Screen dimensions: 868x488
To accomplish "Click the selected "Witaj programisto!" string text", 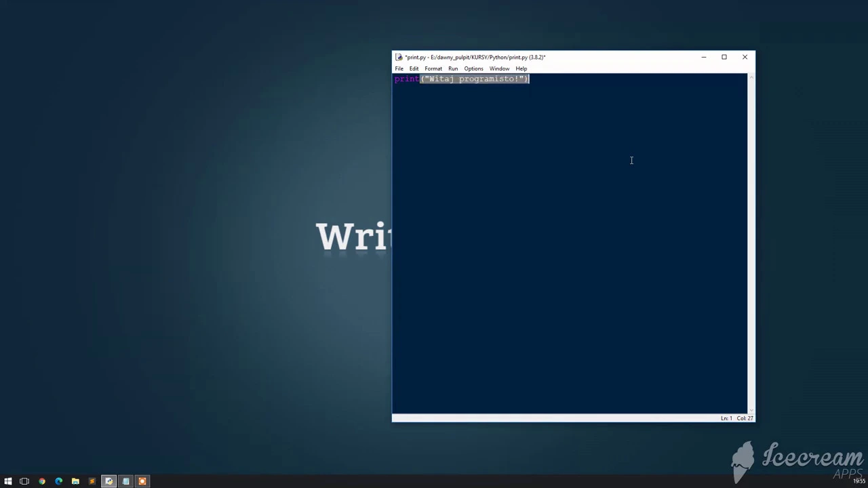I will [475, 79].
